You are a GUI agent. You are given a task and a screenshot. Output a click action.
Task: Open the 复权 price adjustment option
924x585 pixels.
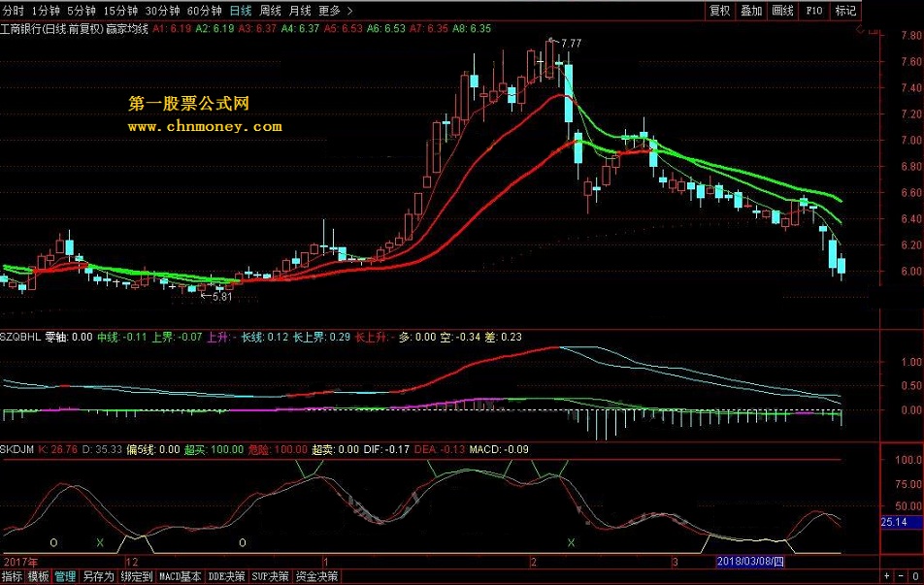click(x=719, y=10)
